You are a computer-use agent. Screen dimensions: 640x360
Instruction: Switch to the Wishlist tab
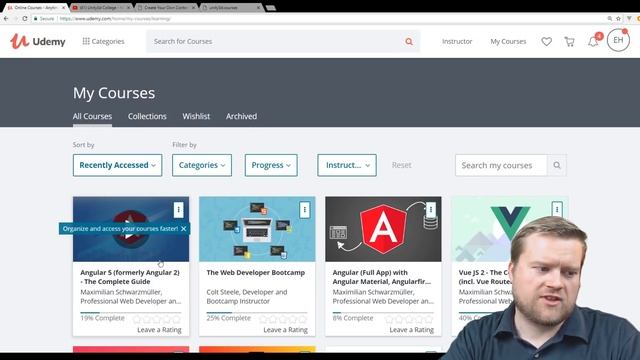196,116
